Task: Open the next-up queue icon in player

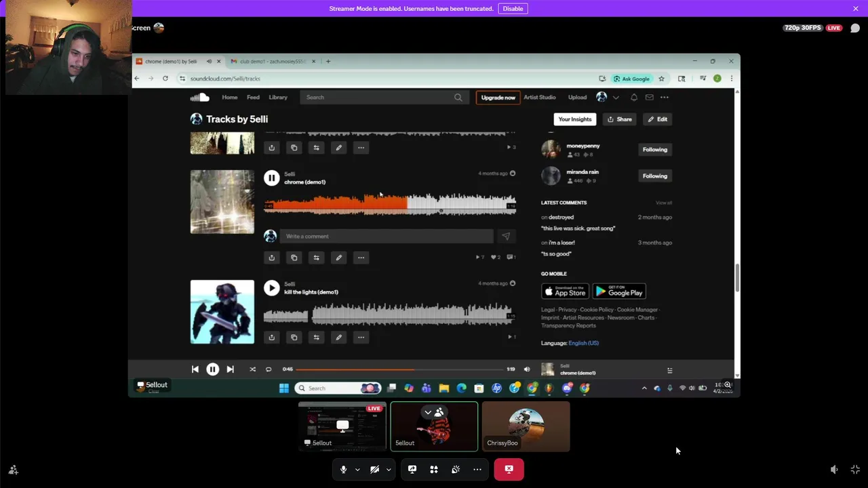Action: 670,370
